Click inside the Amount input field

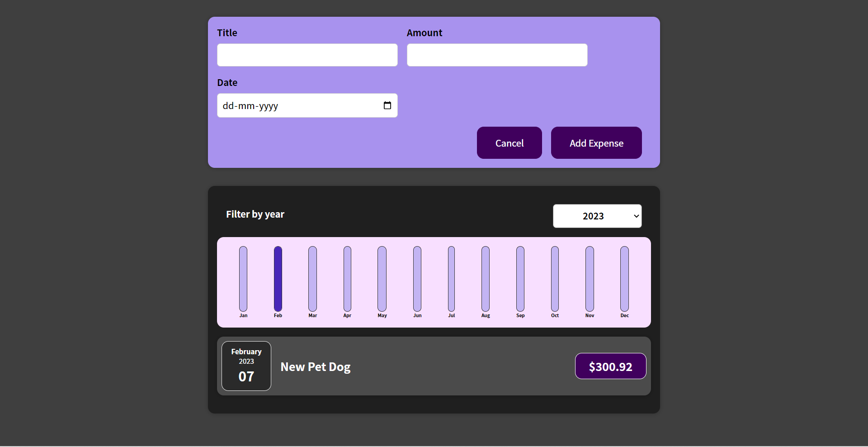tap(496, 55)
